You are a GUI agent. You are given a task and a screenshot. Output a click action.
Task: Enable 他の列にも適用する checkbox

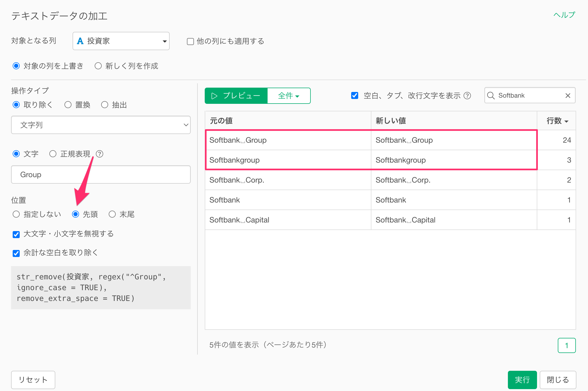pos(190,42)
